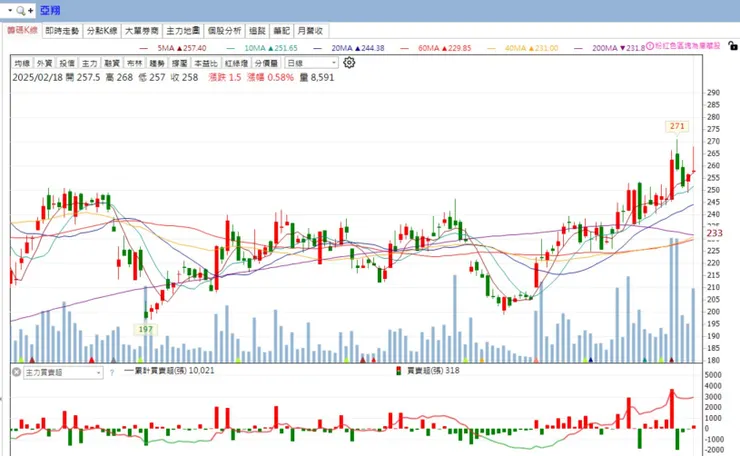Toggle the 本益比 overlay button
740x456 pixels.
click(x=206, y=63)
